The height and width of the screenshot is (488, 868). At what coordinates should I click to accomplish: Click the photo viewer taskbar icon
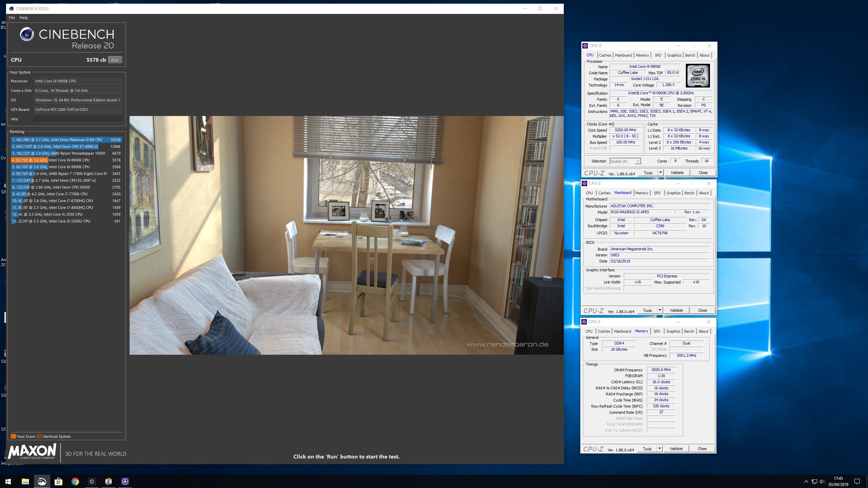[x=42, y=481]
